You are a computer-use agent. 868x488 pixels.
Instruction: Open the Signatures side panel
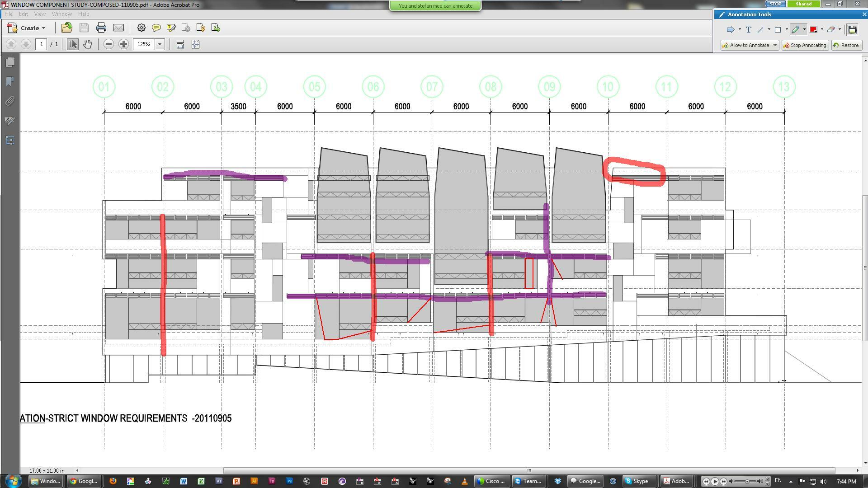pos(10,121)
